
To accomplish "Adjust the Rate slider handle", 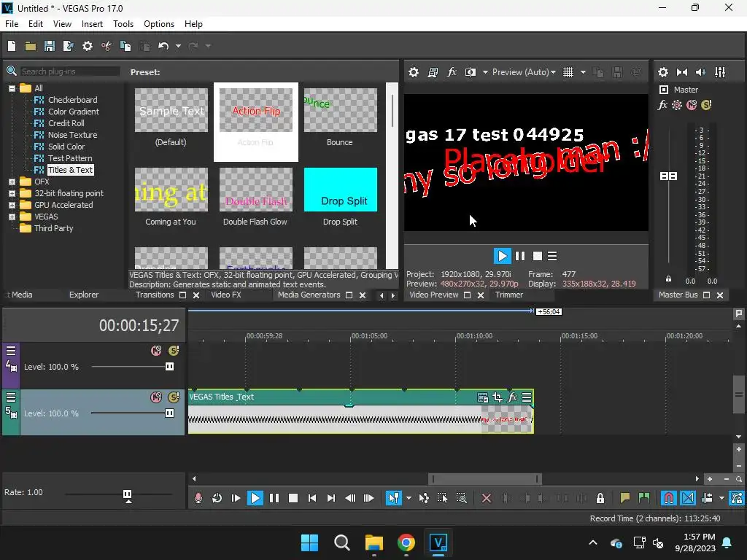I will 127,495.
